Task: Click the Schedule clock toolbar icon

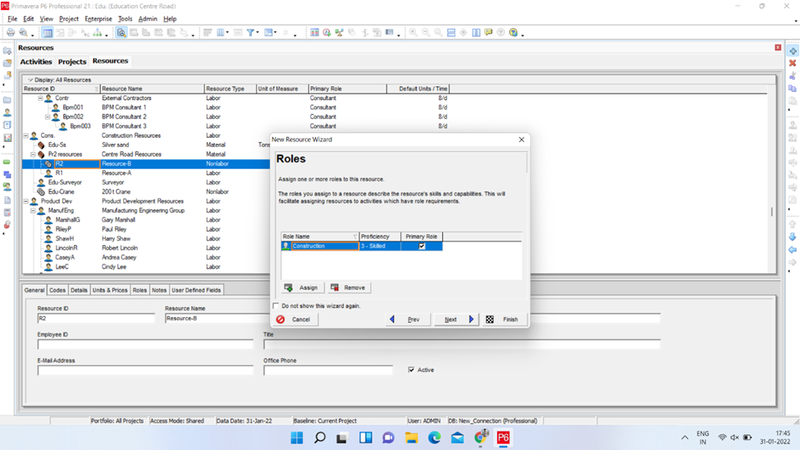Action: tap(327, 33)
